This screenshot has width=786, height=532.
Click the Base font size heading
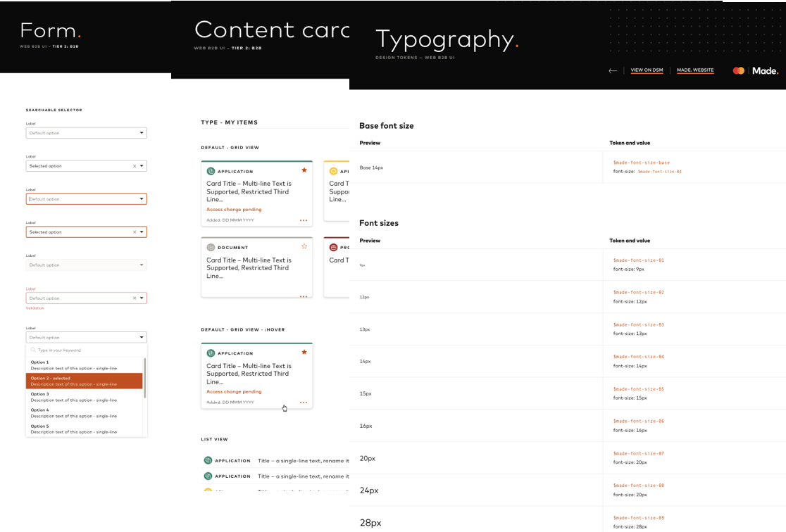[x=387, y=126]
